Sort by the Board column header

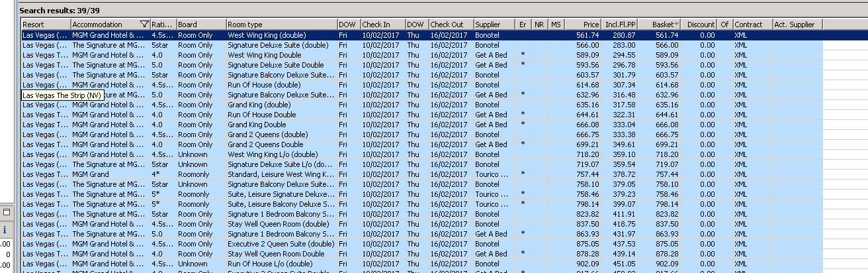201,25
